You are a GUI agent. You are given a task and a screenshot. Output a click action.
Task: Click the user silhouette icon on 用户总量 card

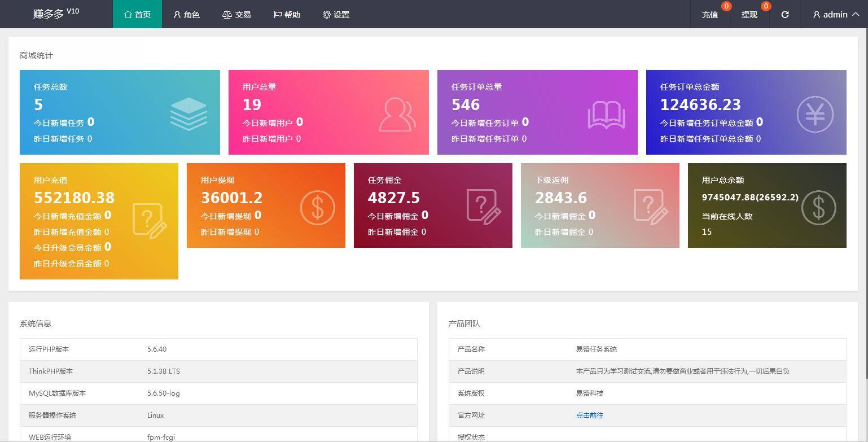[x=397, y=115]
